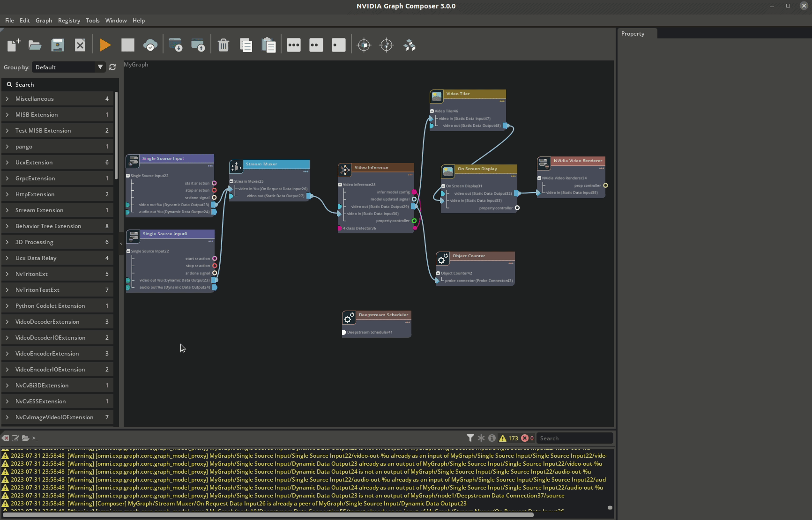Click the console edit pencil icon
The image size is (812, 520).
pos(15,438)
